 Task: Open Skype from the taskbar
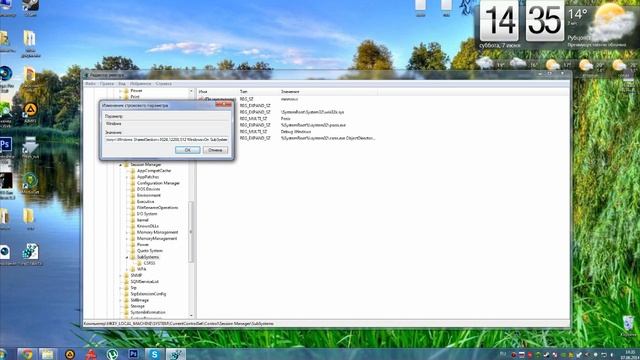click(154, 354)
